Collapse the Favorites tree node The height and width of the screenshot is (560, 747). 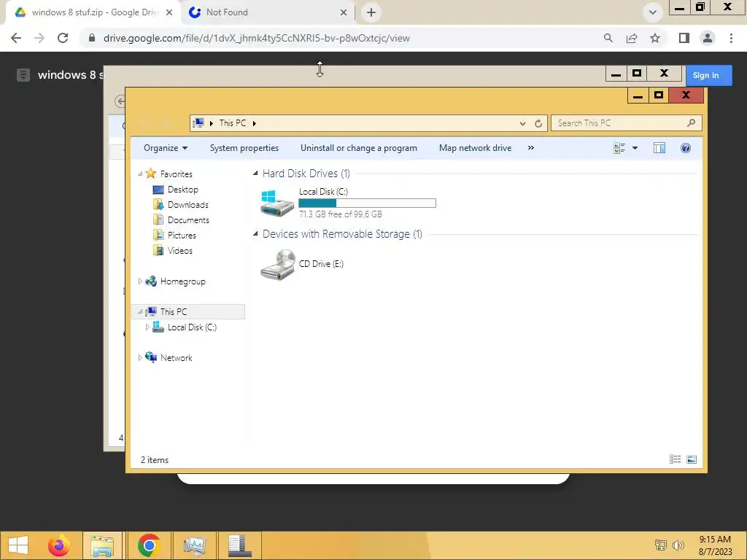pos(140,174)
